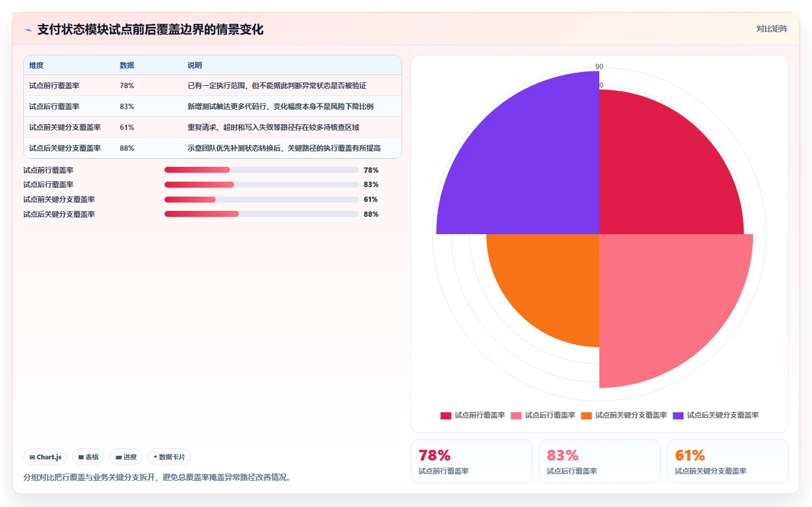
Task: Click the 88% value beside the last progress bar
Action: 371,214
